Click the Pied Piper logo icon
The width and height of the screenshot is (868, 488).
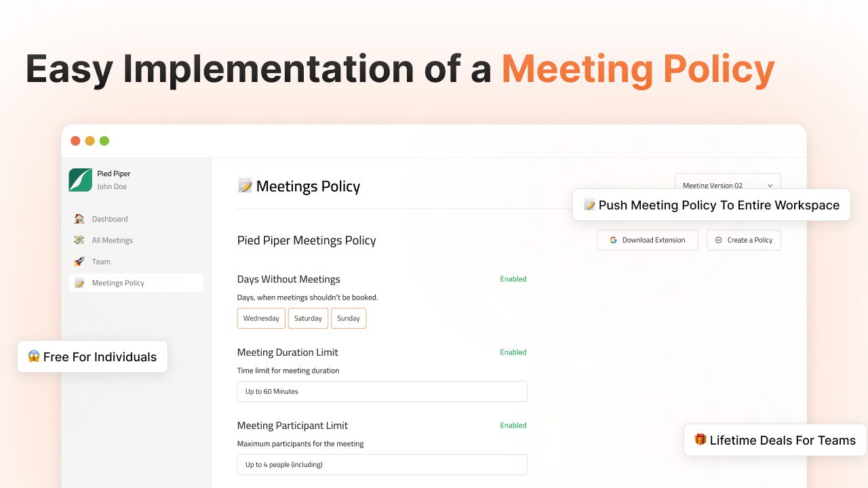pos(80,180)
